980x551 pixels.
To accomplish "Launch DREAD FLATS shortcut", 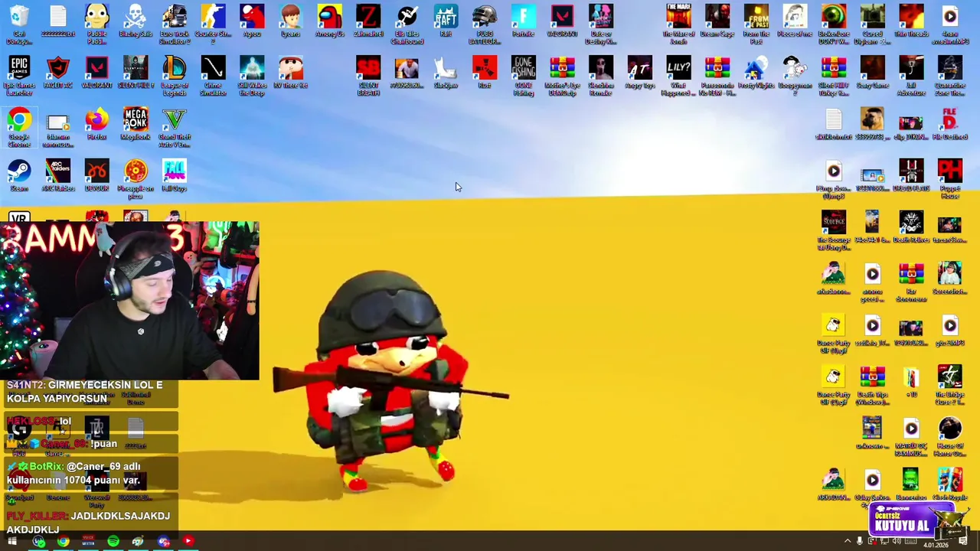I will click(911, 176).
